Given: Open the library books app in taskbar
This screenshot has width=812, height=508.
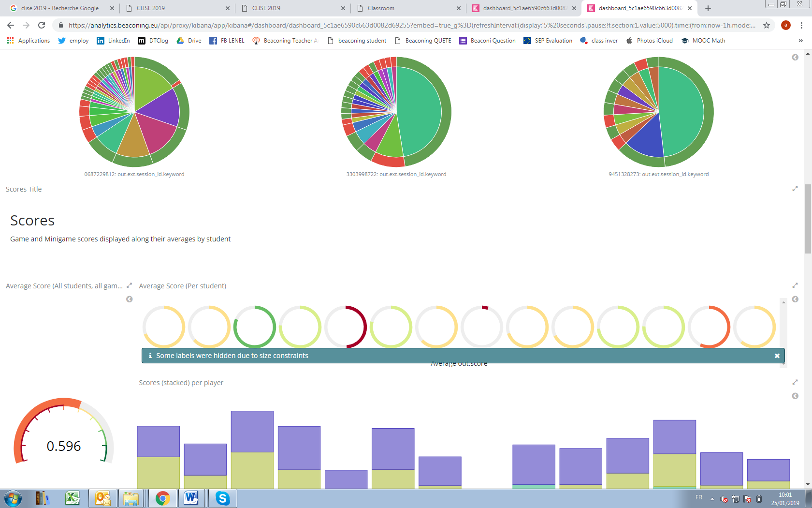Looking at the screenshot, I should click(43, 498).
